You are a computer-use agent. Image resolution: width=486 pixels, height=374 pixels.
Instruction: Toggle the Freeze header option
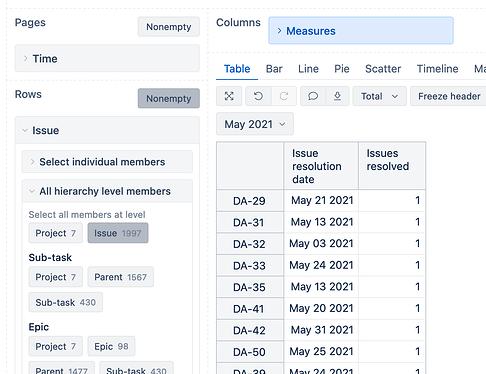(x=449, y=96)
